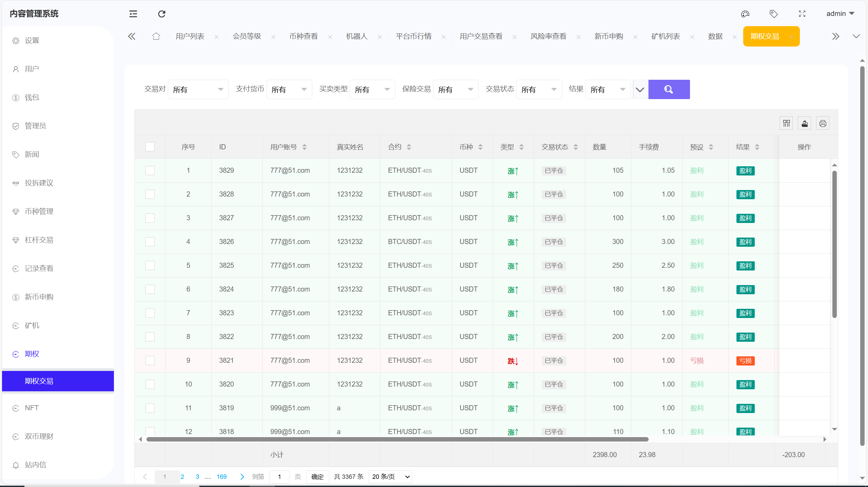Confirm page jump with 确定 button
868x487 pixels.
point(317,476)
